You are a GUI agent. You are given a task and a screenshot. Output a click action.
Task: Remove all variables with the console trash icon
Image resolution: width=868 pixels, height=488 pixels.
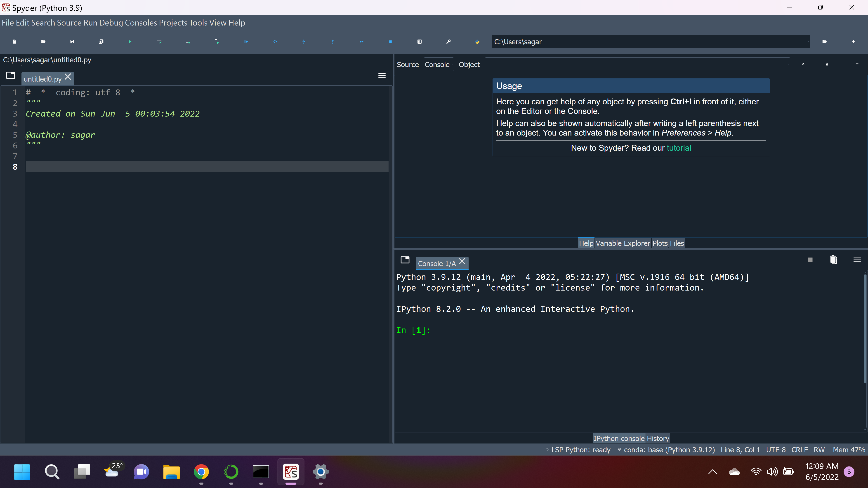point(833,260)
